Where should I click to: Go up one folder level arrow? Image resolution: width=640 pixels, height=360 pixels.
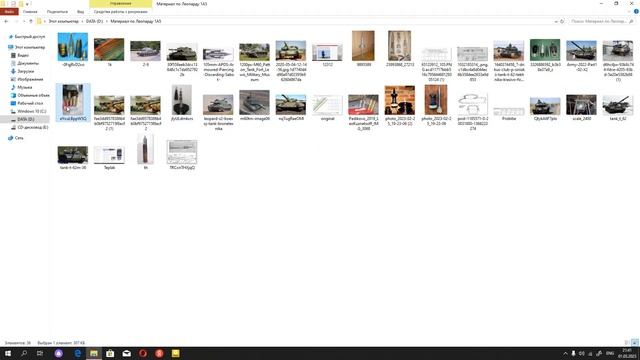[31, 21]
